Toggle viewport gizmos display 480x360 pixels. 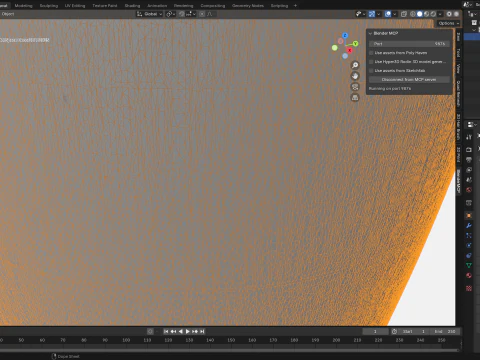372,14
